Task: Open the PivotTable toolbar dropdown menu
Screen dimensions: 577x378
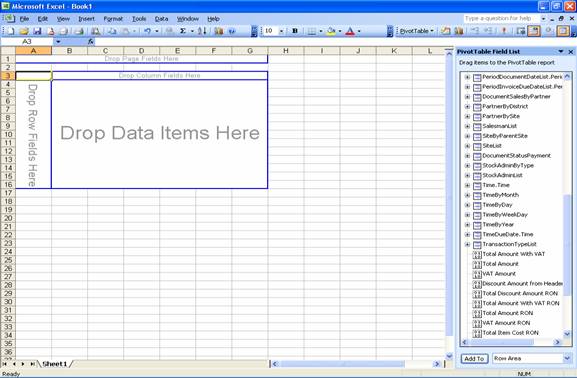Action: tap(417, 31)
